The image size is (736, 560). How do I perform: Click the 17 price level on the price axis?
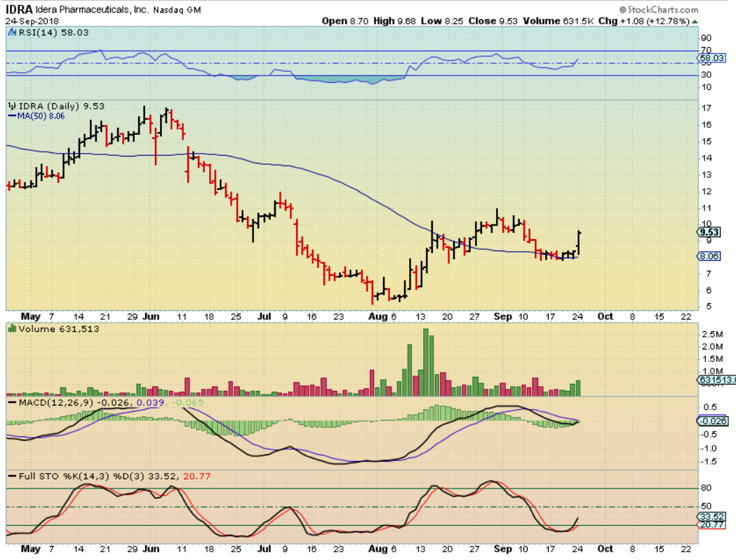(x=706, y=108)
